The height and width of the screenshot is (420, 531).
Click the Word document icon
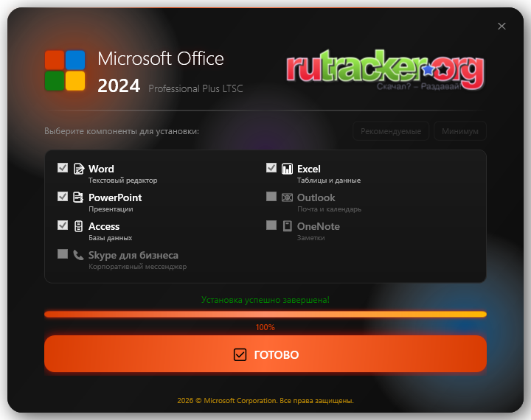click(x=79, y=169)
